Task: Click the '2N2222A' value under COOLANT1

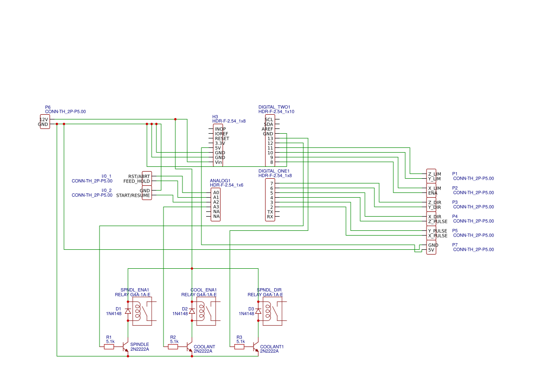Action: (x=269, y=351)
